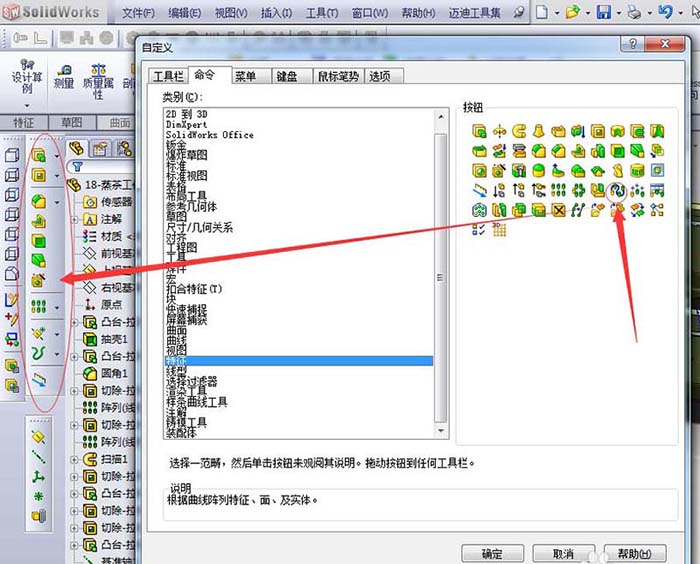Select Fill Pattern button in dialog grid

(479, 210)
